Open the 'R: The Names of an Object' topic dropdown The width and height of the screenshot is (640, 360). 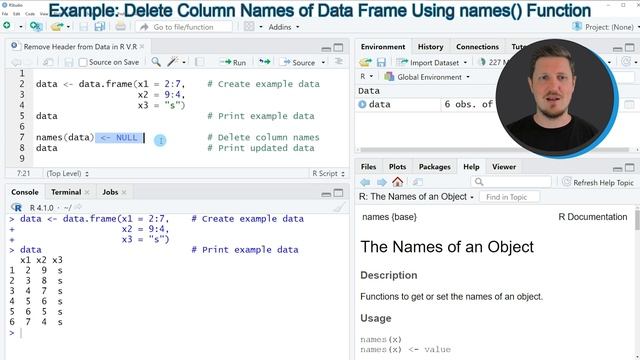click(416, 197)
